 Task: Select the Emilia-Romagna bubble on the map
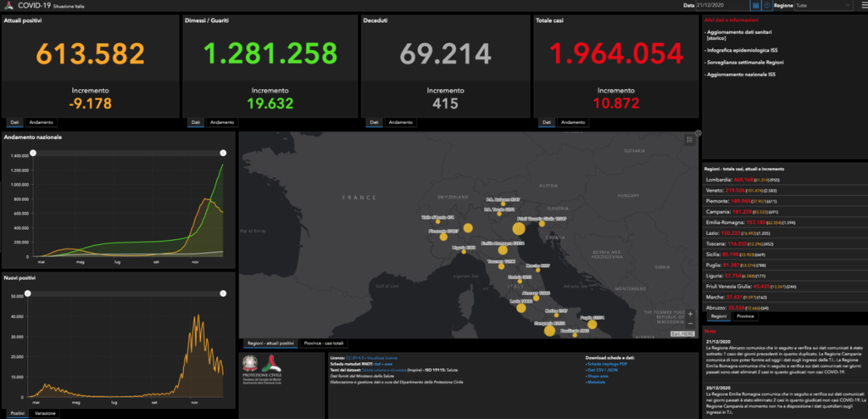(x=503, y=250)
